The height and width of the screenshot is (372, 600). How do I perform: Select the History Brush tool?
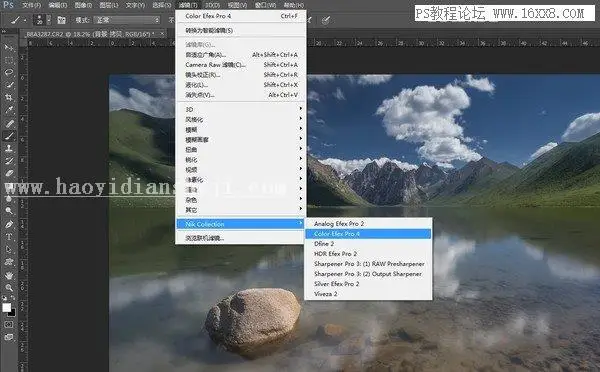pyautogui.click(x=9, y=161)
